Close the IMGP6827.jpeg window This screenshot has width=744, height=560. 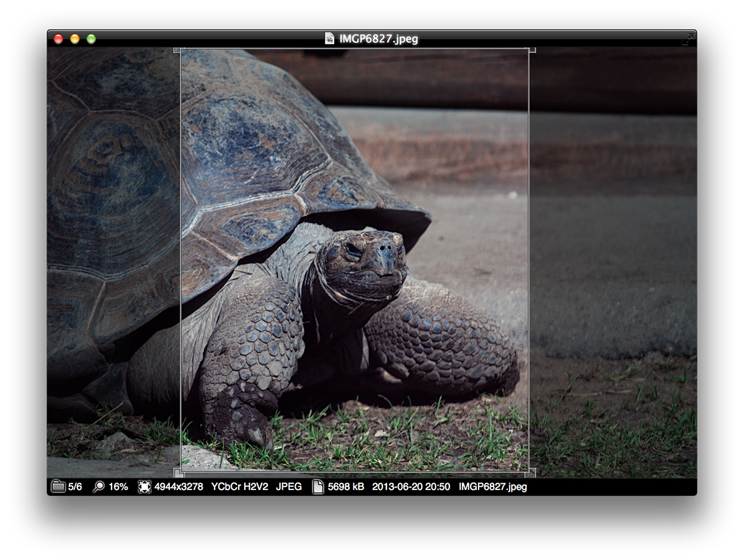[59, 39]
